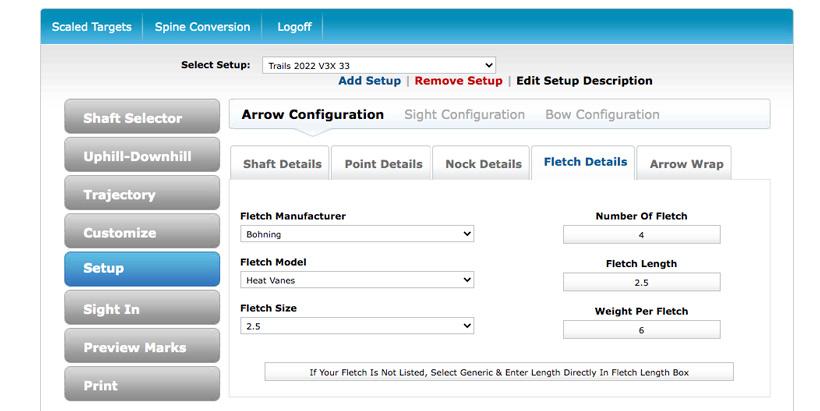Click Logoff in the top bar

(x=293, y=27)
